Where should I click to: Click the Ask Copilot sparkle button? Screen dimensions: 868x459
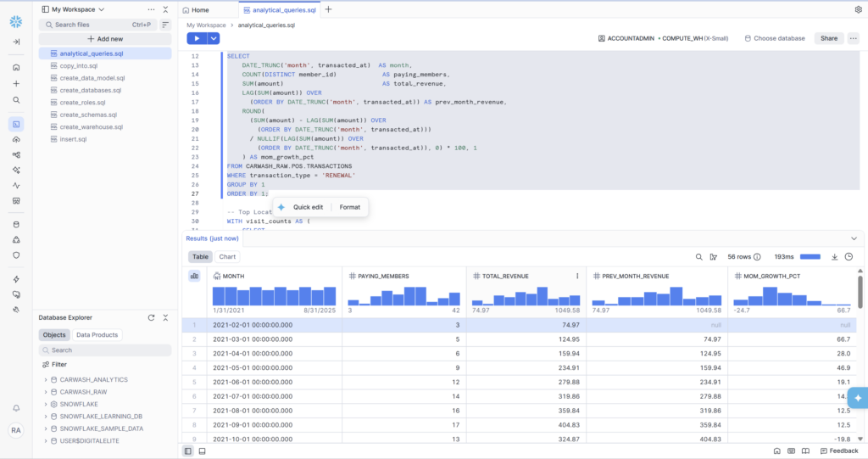point(858,397)
